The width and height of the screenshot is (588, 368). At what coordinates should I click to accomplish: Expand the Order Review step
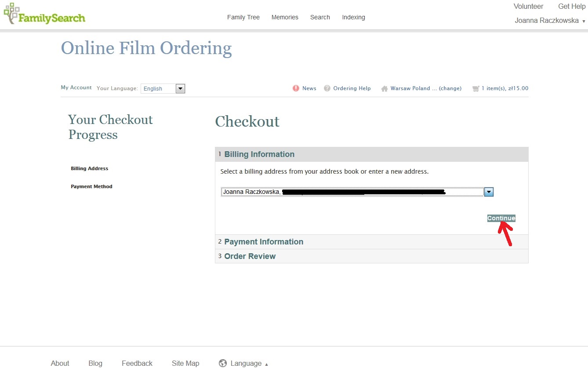[250, 256]
